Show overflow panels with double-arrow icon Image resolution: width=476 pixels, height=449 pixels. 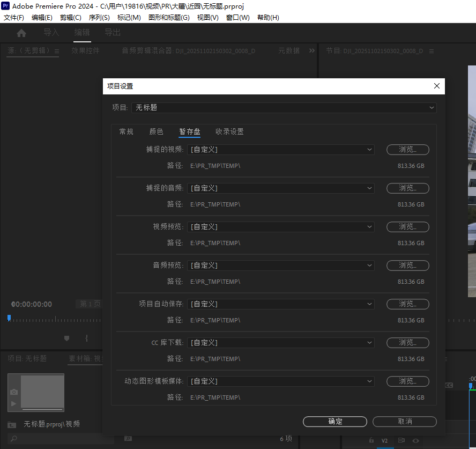(312, 51)
